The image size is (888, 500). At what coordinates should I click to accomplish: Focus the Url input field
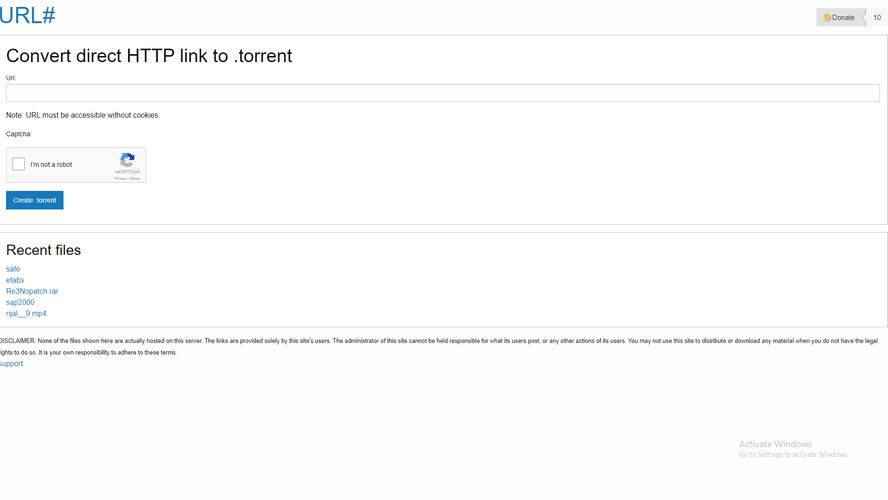(x=442, y=93)
